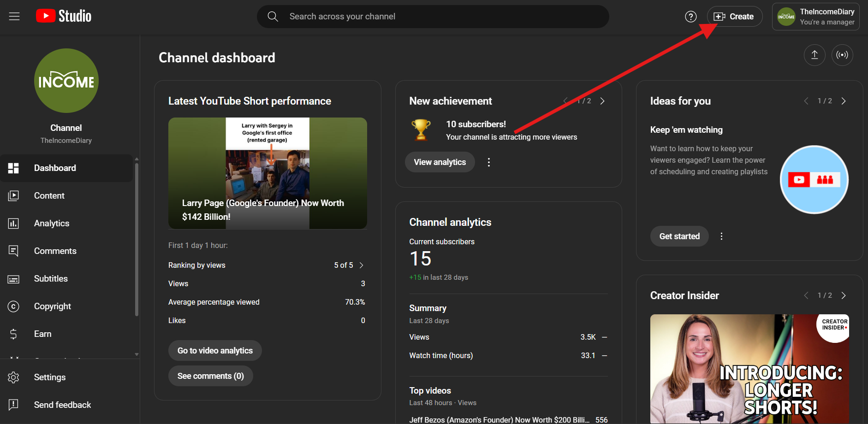Click the gold trophy achievement icon
The image size is (868, 424).
click(421, 130)
